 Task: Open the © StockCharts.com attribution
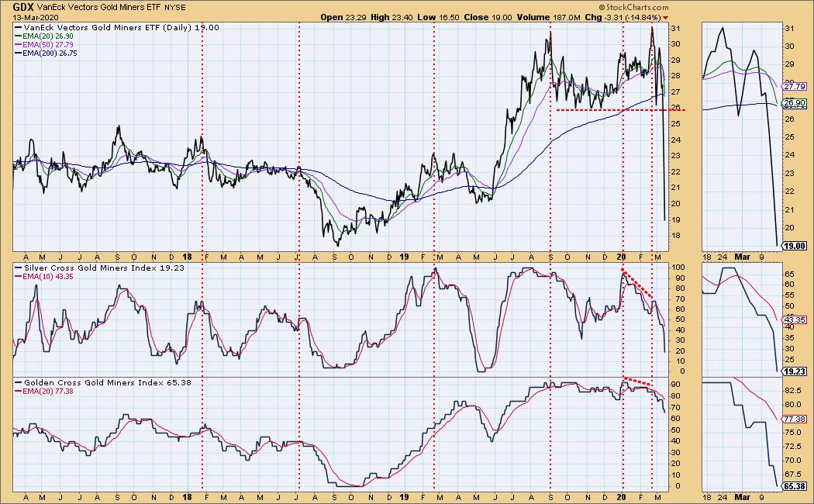[x=633, y=7]
